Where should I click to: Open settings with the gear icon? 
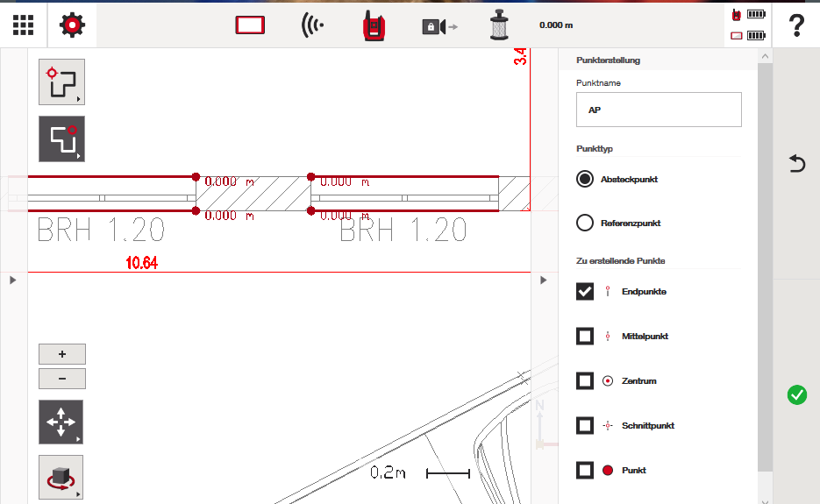[x=72, y=25]
